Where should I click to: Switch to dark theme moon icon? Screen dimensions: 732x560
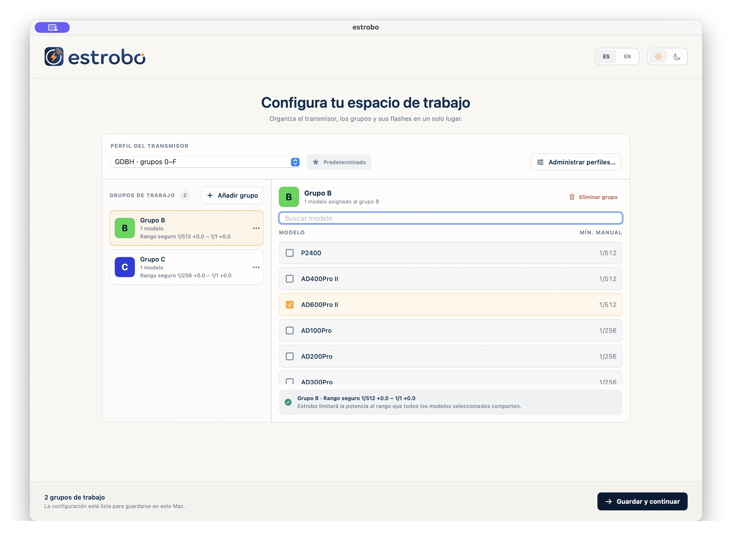tap(677, 57)
